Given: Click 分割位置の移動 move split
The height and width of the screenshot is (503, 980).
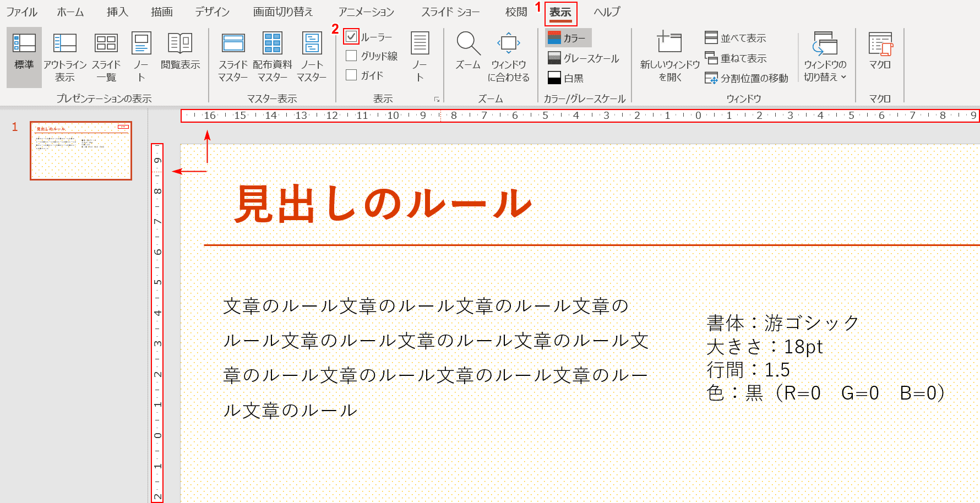Looking at the screenshot, I should (747, 78).
